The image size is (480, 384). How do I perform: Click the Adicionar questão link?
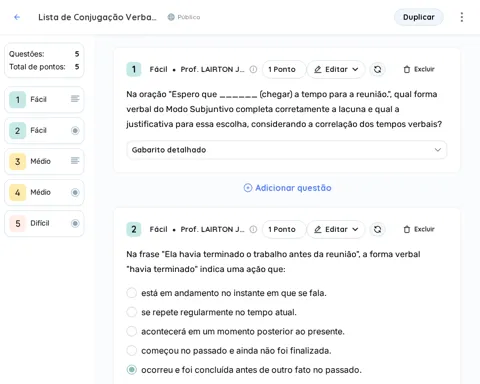point(287,188)
